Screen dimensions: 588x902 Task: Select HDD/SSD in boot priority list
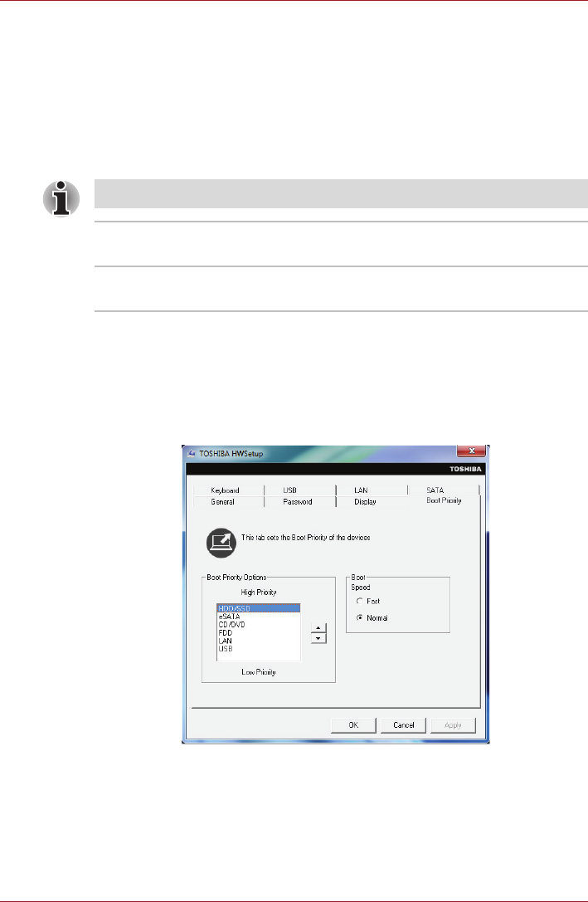(259, 608)
